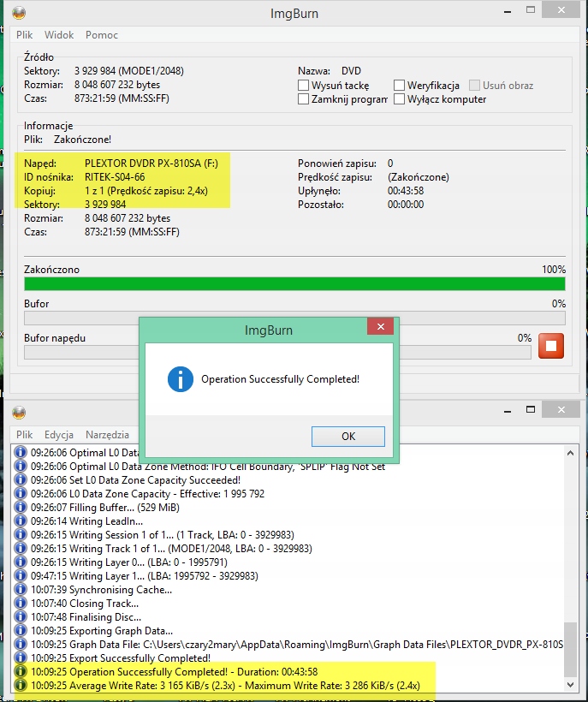Click the disabled 'Usuń obraz' checkbox
The width and height of the screenshot is (588, 702).
[474, 85]
